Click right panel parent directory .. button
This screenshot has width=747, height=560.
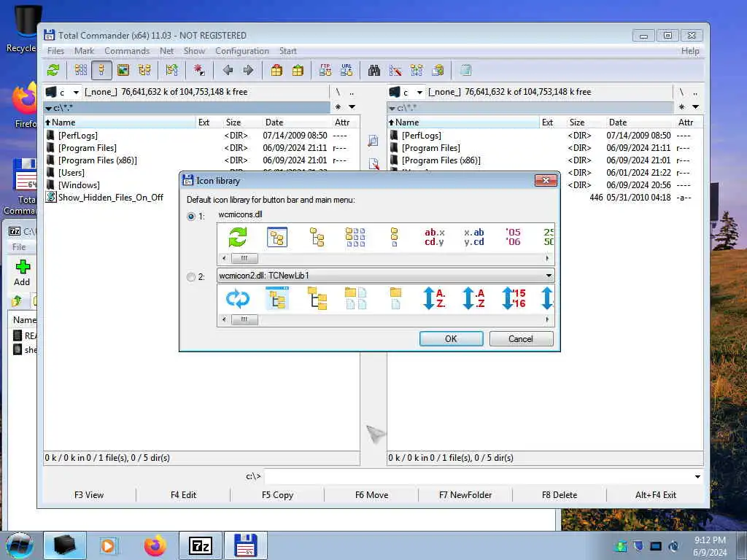click(x=695, y=93)
